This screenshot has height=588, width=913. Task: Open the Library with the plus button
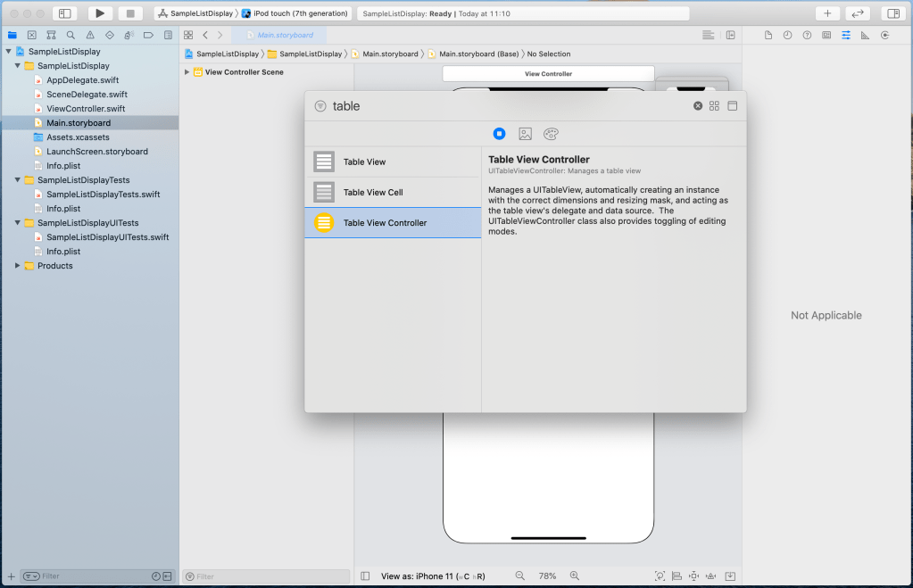tap(827, 13)
